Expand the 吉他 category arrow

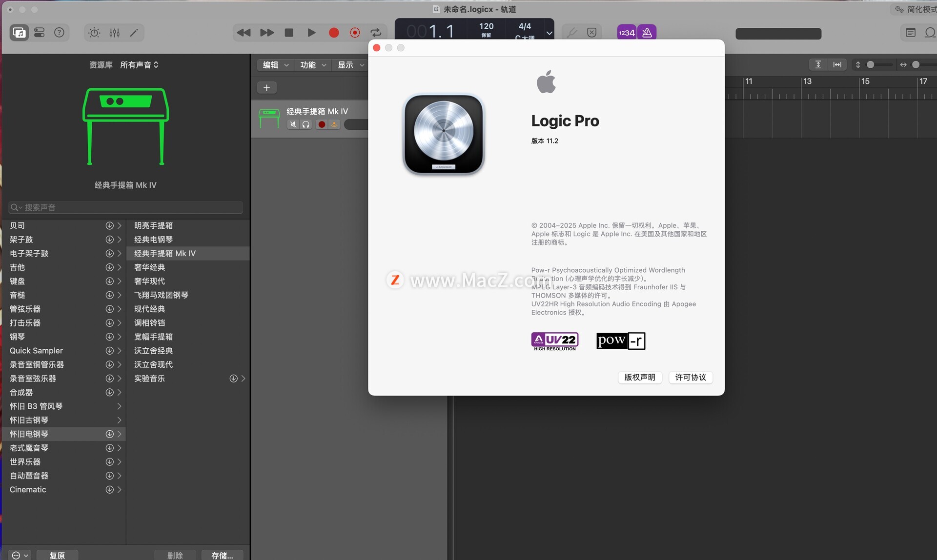click(119, 267)
